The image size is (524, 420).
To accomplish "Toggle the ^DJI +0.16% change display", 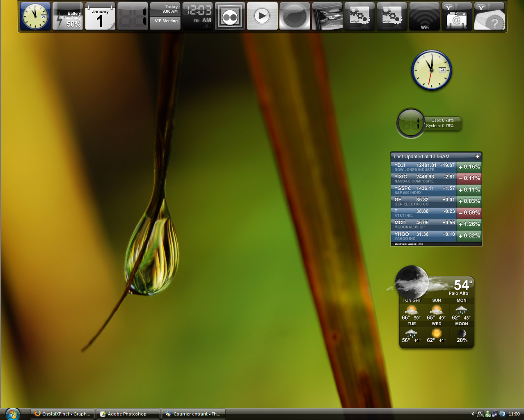I will pyautogui.click(x=469, y=167).
